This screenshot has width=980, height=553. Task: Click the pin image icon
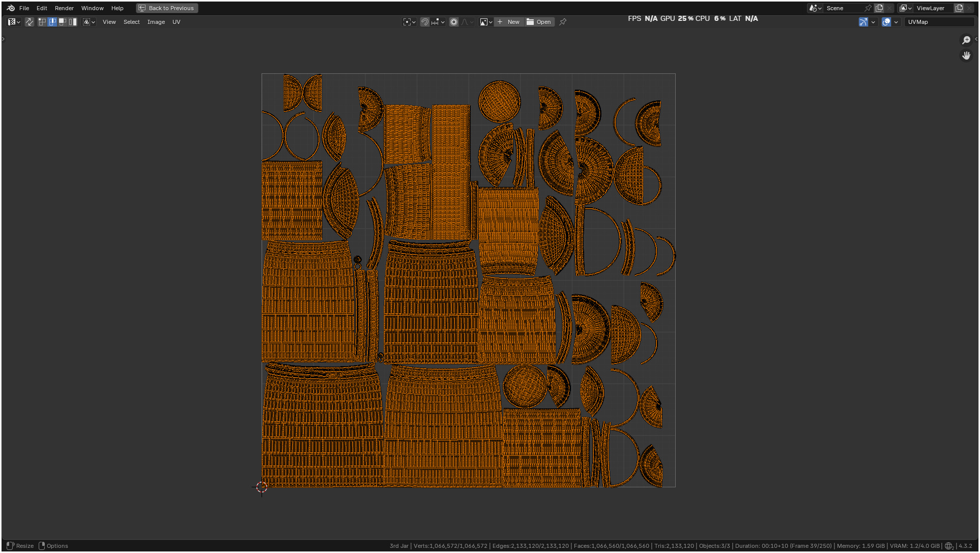tap(563, 22)
